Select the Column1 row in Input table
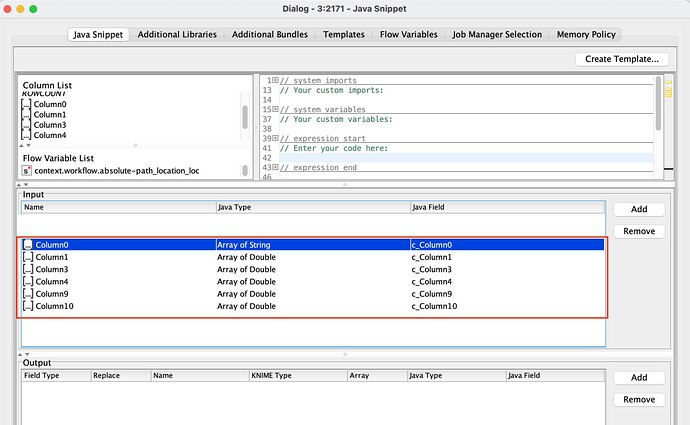Screen dimensions: 690x425 coord(313,257)
